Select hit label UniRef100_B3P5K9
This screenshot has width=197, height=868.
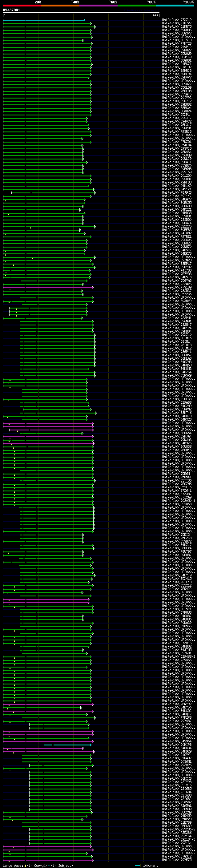pyautogui.click(x=177, y=375)
